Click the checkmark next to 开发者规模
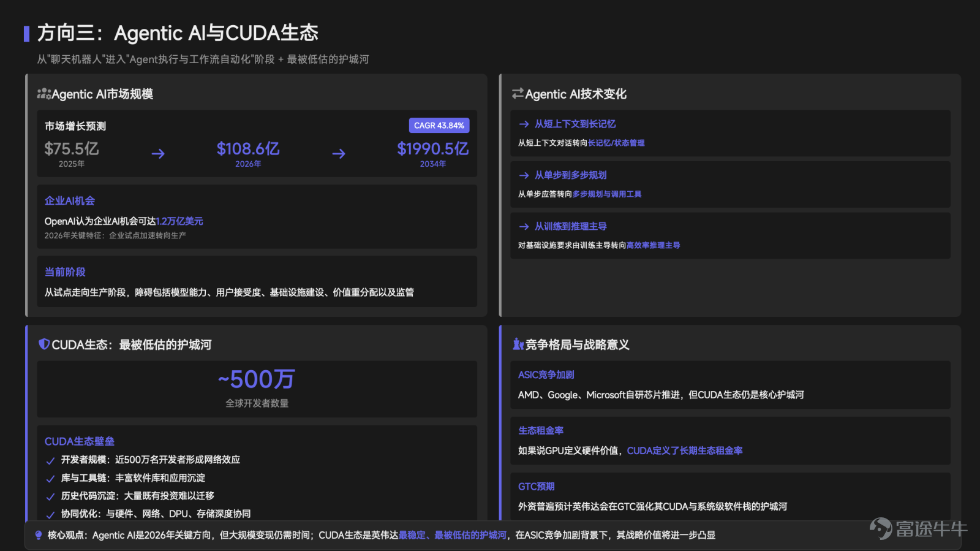The height and width of the screenshot is (551, 980). click(x=50, y=460)
